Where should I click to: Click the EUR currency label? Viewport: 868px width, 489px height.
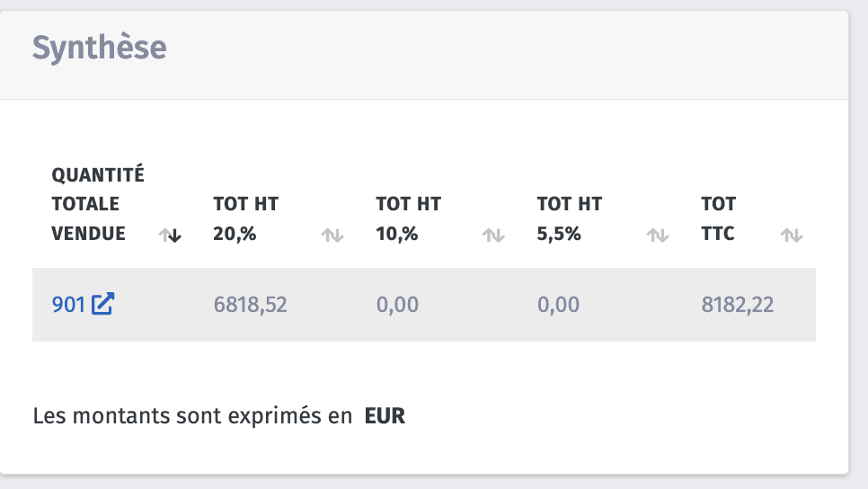[x=385, y=416]
